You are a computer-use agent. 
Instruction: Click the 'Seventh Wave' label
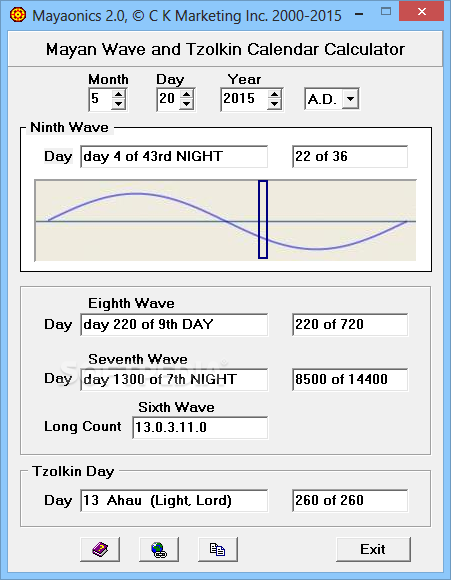[x=138, y=359]
